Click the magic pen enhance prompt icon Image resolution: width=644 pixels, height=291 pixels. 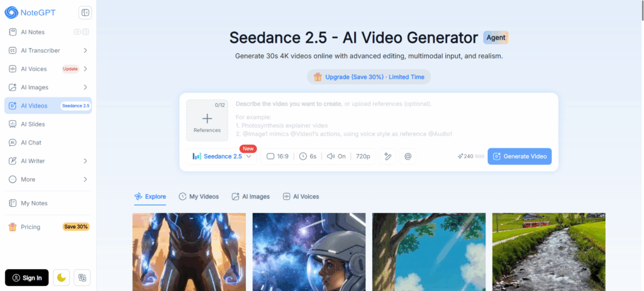[x=387, y=156]
